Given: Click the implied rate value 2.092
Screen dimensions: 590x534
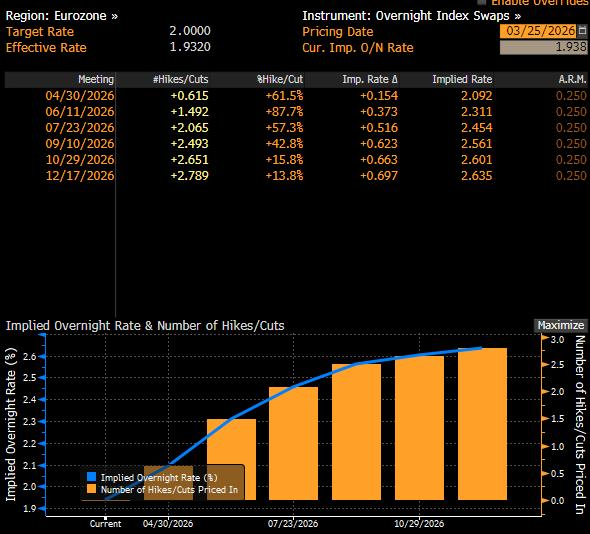Looking at the screenshot, I should (x=477, y=96).
